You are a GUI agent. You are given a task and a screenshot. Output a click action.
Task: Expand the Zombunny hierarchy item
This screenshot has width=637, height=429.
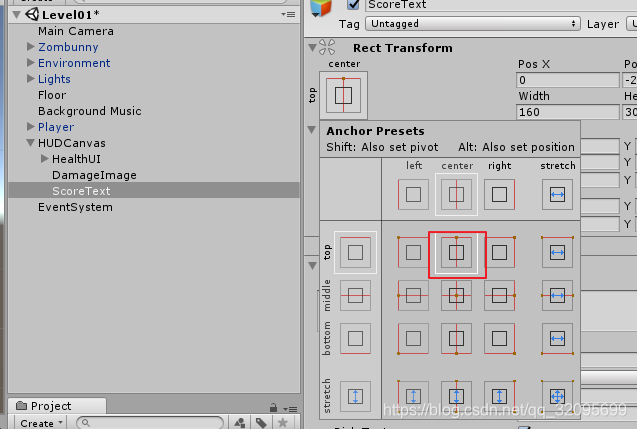coord(31,47)
